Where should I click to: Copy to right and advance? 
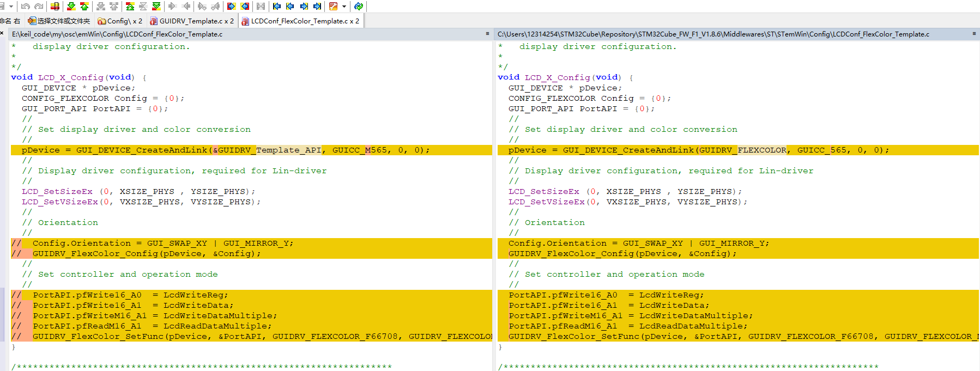pos(202,6)
